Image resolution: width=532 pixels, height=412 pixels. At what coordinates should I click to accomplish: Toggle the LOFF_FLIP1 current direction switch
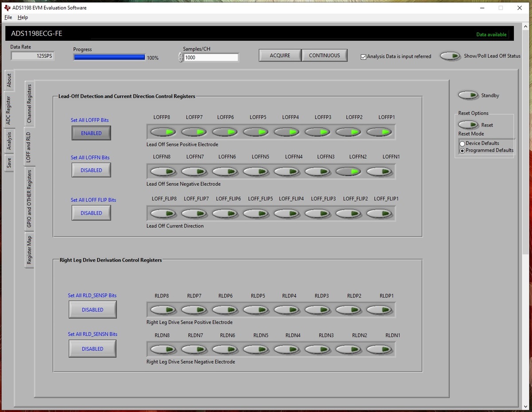pos(379,213)
